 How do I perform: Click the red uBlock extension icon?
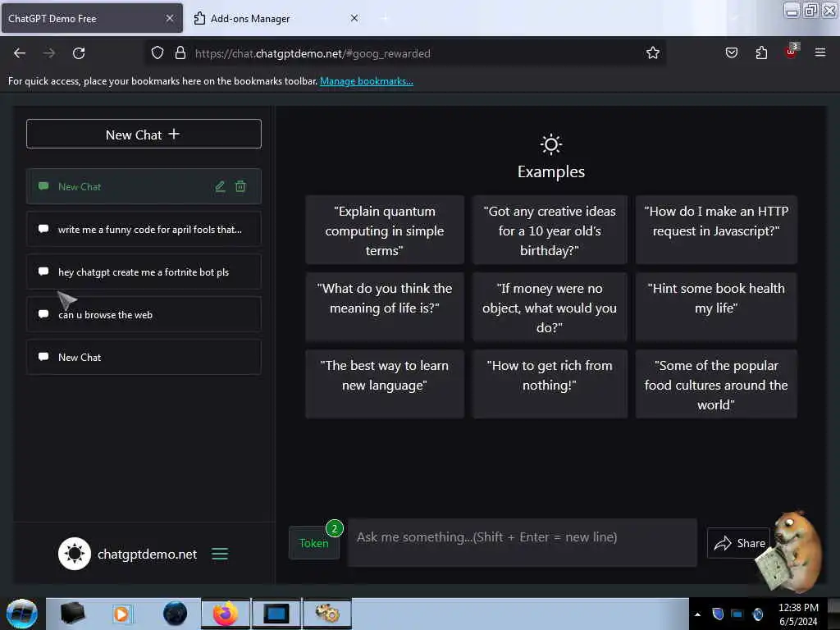coord(792,52)
